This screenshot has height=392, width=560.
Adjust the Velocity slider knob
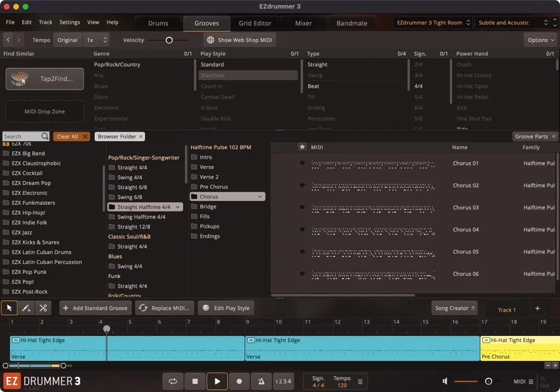[169, 40]
